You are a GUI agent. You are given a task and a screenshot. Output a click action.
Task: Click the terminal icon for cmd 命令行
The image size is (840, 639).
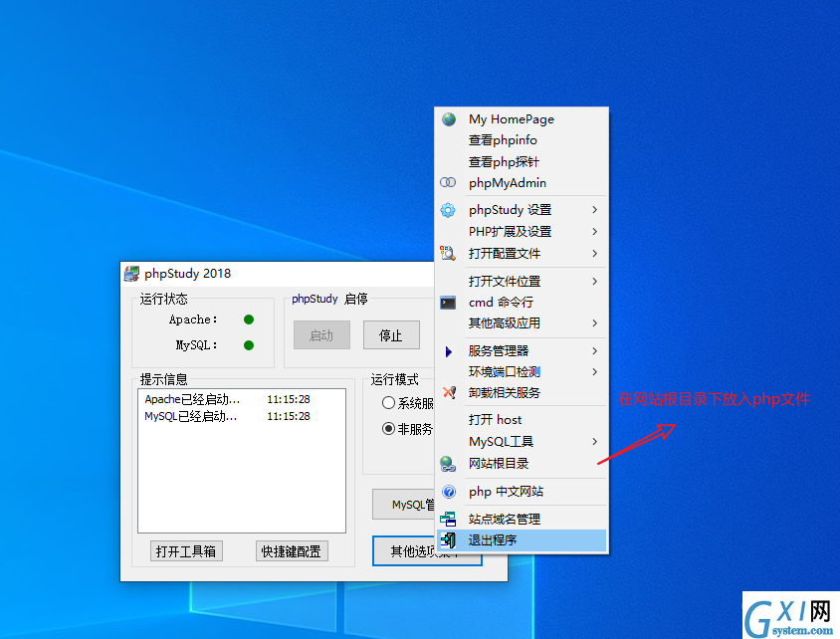click(448, 303)
